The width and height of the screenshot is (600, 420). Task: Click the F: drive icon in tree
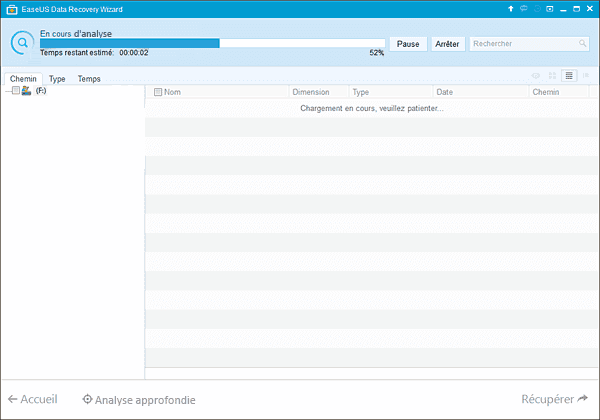tap(26, 91)
